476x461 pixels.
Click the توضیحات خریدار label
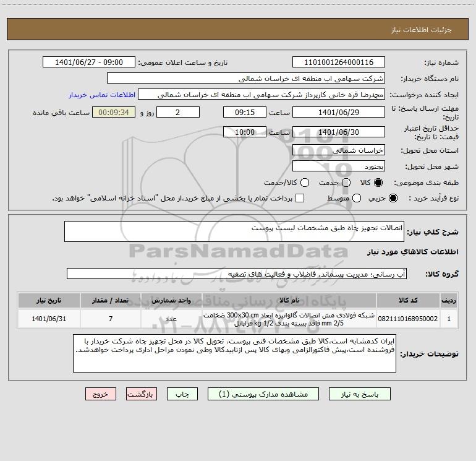coord(429,354)
